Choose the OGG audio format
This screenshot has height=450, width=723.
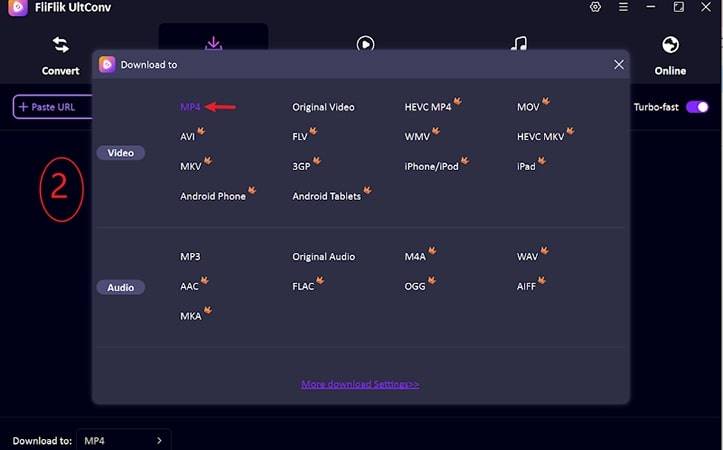(415, 286)
